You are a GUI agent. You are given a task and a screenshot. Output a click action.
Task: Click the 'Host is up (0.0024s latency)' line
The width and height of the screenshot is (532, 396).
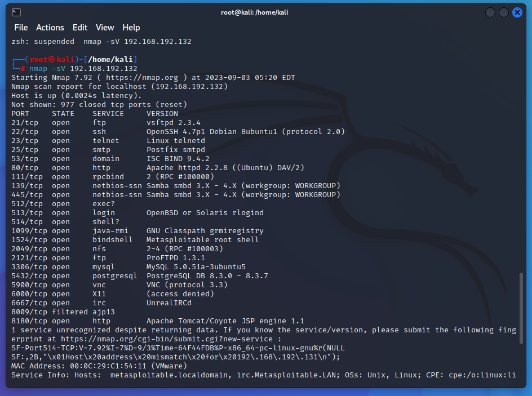[x=76, y=96]
